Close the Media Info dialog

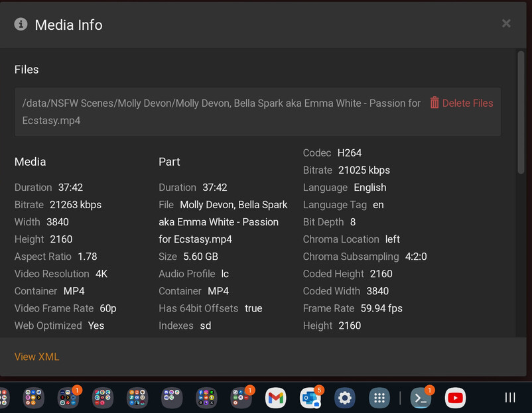[506, 24]
